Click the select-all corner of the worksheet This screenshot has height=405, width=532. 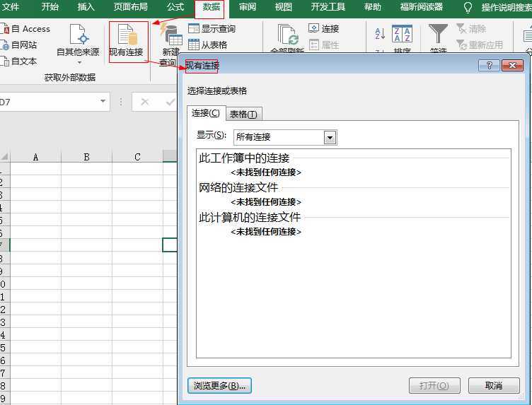click(x=5, y=157)
